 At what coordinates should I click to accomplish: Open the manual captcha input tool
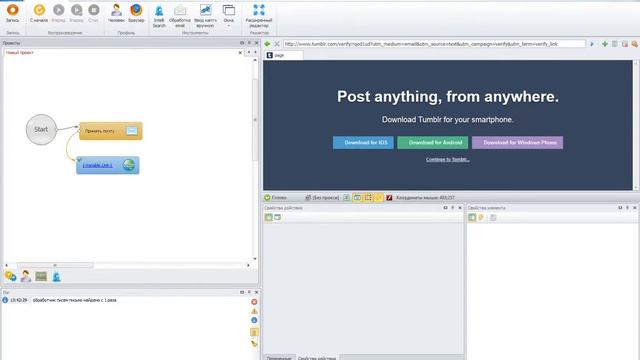pyautogui.click(x=205, y=16)
